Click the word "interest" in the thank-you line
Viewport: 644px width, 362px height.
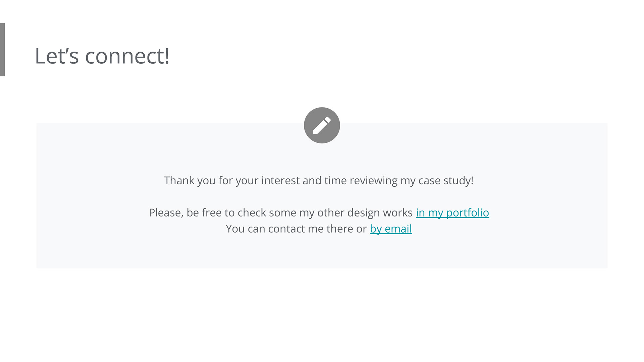pyautogui.click(x=280, y=181)
